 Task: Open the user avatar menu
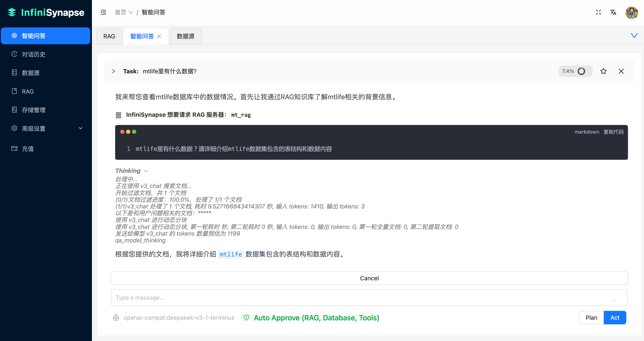[631, 13]
